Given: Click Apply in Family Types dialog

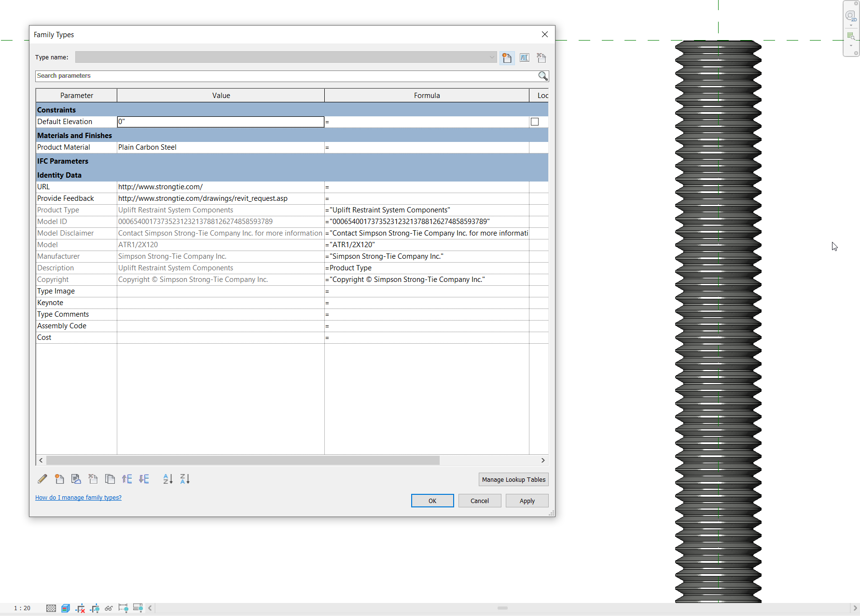Looking at the screenshot, I should (x=527, y=501).
